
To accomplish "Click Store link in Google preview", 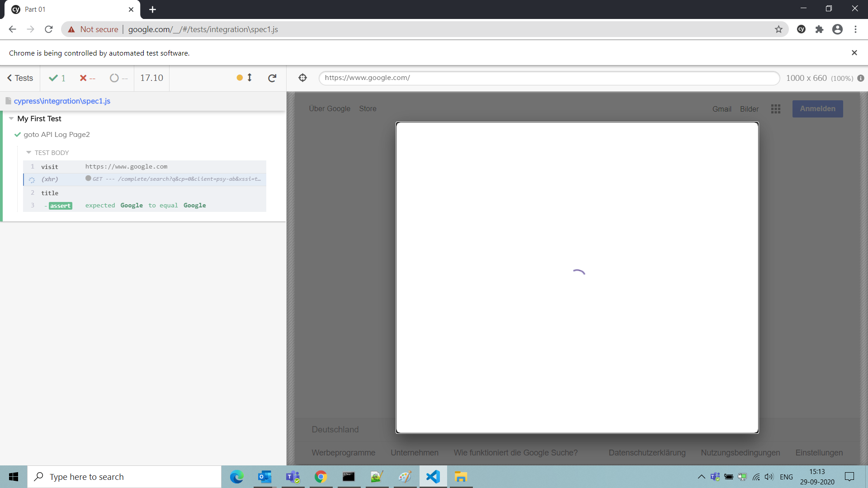I will [368, 109].
